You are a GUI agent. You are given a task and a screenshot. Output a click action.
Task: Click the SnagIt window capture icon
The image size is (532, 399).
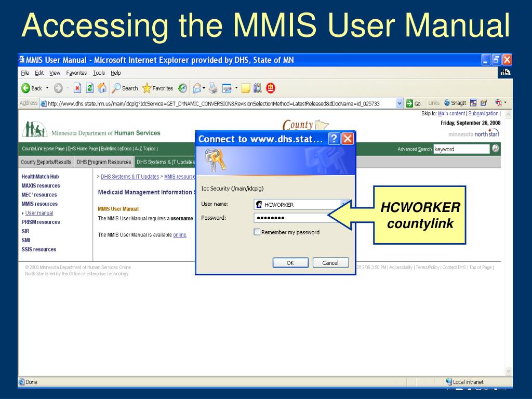pyautogui.click(x=473, y=103)
